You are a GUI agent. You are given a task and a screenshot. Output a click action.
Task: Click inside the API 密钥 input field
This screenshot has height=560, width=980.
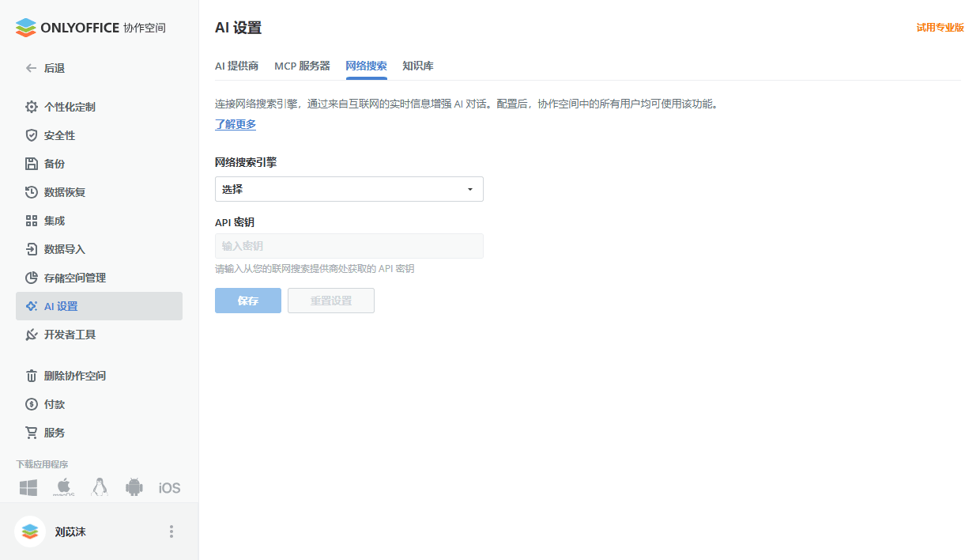[x=349, y=246]
